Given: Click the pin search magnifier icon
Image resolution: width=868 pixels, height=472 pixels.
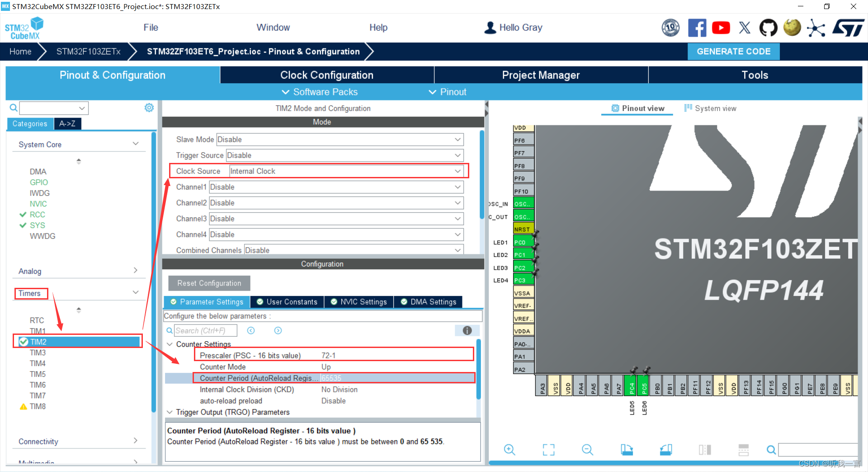Looking at the screenshot, I should click(771, 450).
